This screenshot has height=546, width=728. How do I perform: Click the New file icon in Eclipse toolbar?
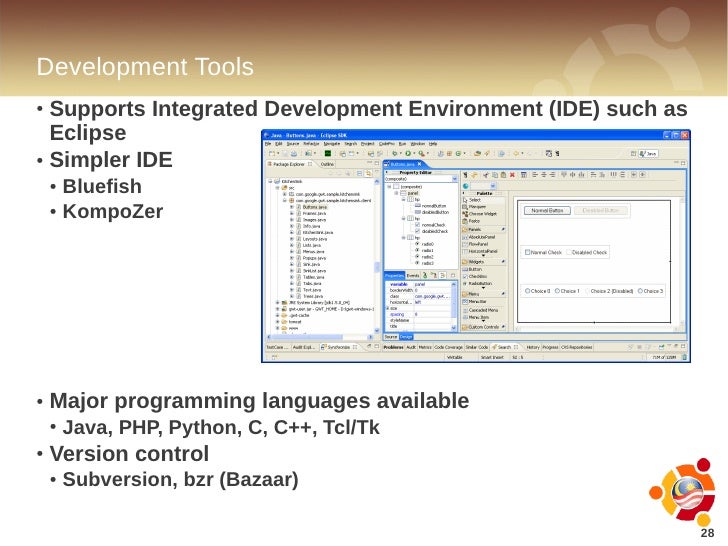coord(273,154)
